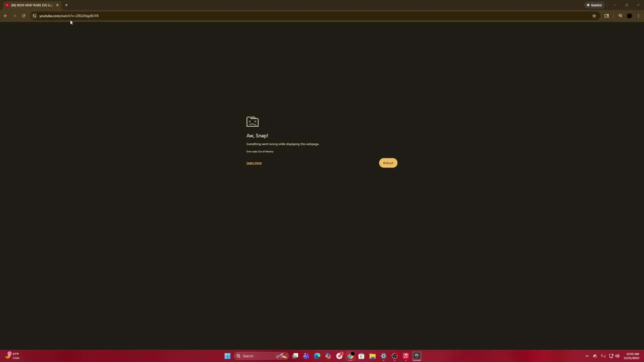The image size is (644, 362).
Task: Open the media controls icon
Action: (620, 16)
